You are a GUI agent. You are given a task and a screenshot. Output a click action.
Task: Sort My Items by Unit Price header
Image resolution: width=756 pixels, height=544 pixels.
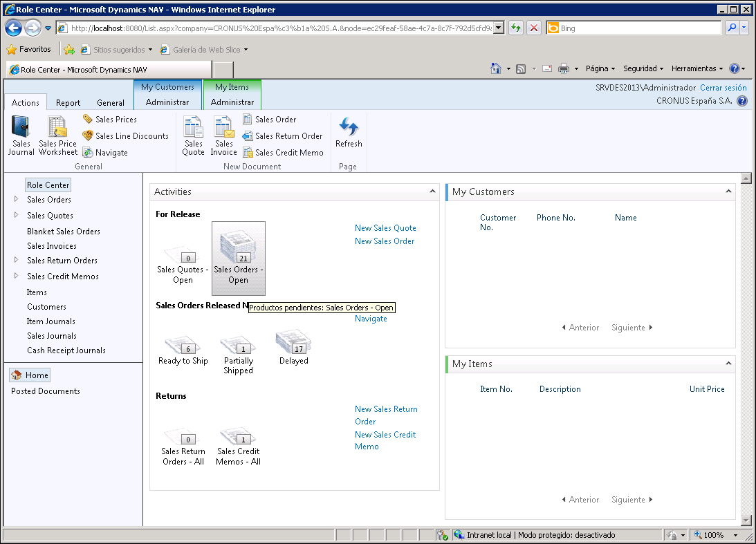pyautogui.click(x=707, y=389)
